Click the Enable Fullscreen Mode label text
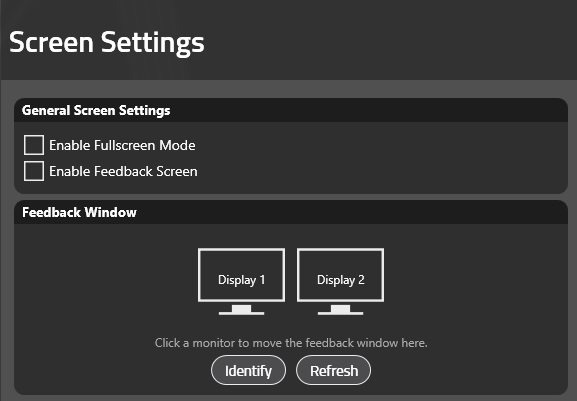Screen dimensions: 577x401 click(122, 145)
